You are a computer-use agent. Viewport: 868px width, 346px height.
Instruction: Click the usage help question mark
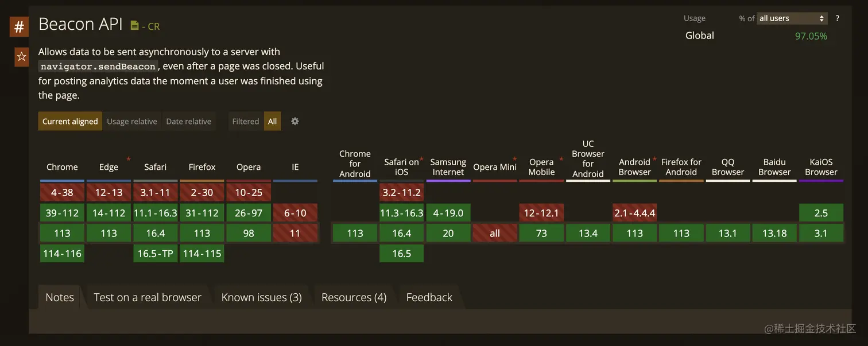(837, 18)
